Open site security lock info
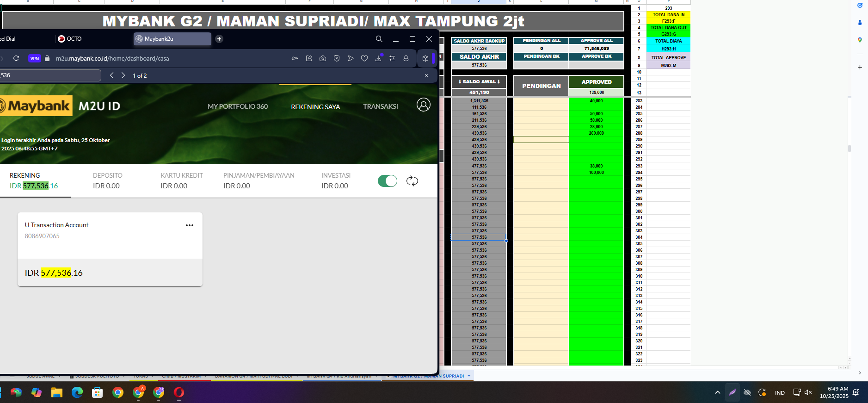The width and height of the screenshot is (868, 403). coord(47,58)
